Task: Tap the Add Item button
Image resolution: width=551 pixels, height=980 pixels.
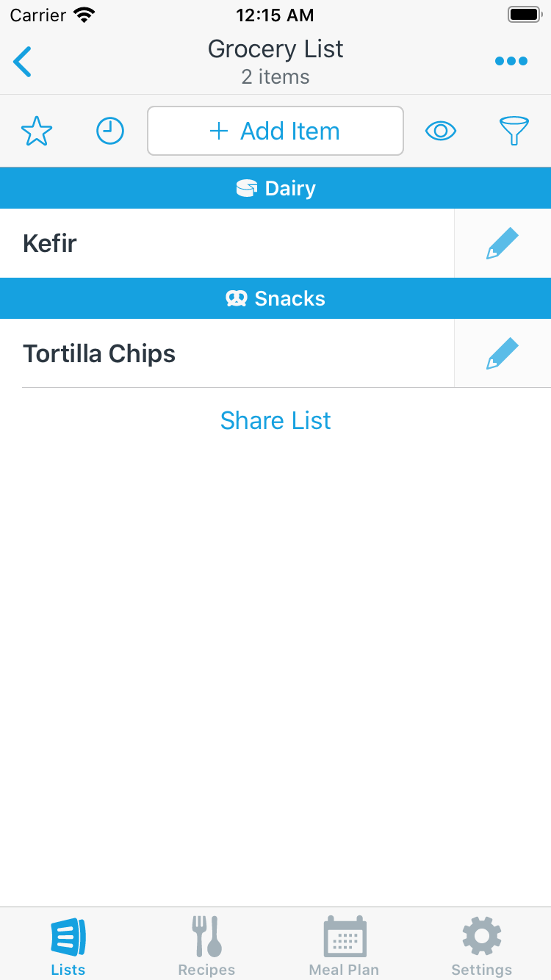Action: click(x=275, y=131)
